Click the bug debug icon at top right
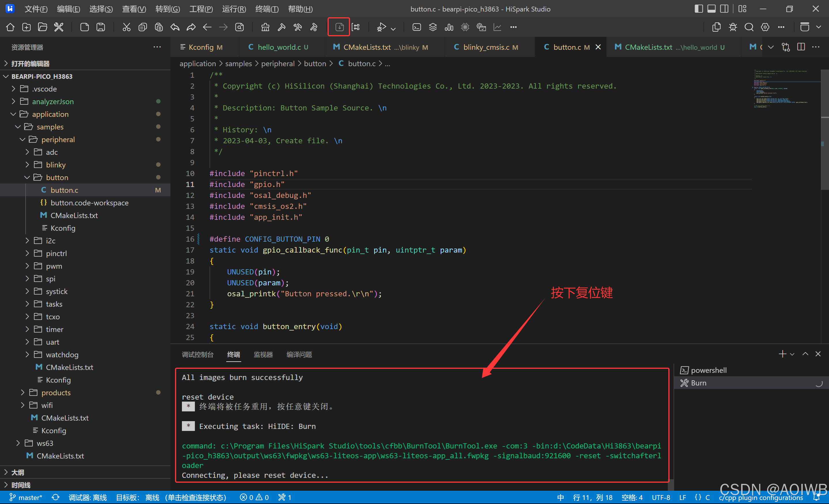829x504 pixels. 733,27
